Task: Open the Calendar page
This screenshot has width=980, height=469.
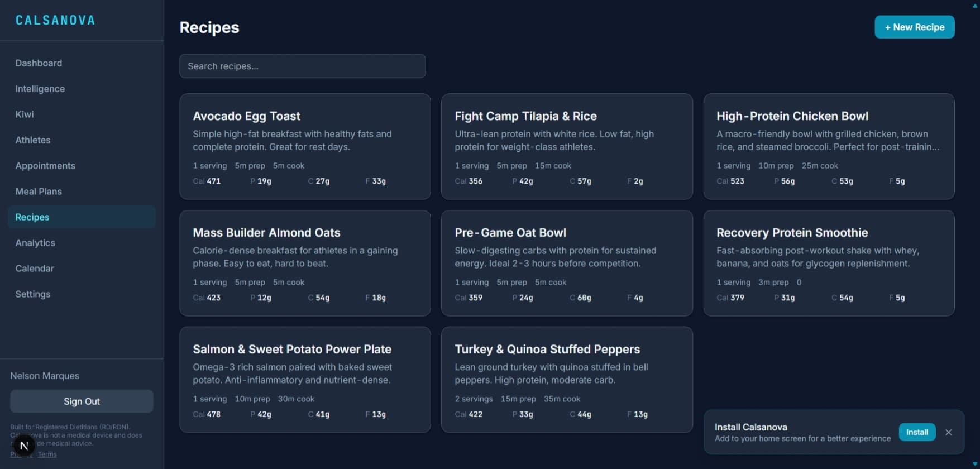Action: (x=35, y=268)
